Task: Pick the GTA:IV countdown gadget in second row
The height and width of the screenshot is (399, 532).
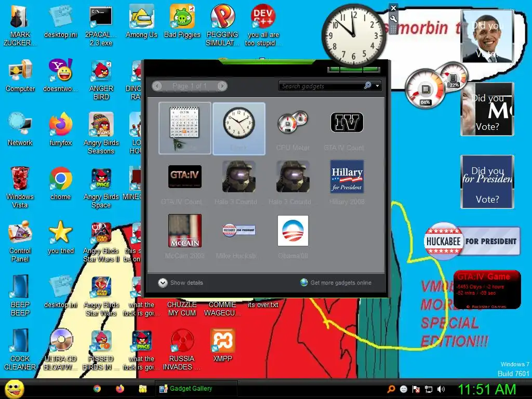Action: point(185,182)
